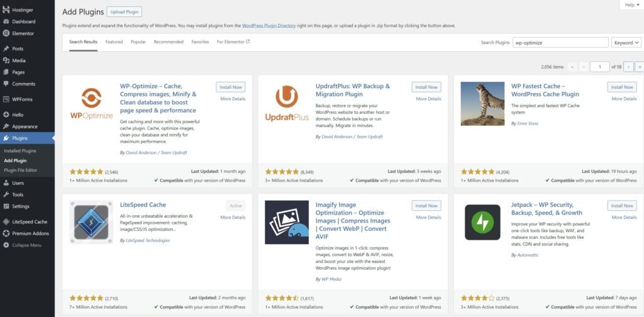Select the LiteSpeed Cache sidebar icon
Viewport: 644px width, 317px height.
coord(6,222)
